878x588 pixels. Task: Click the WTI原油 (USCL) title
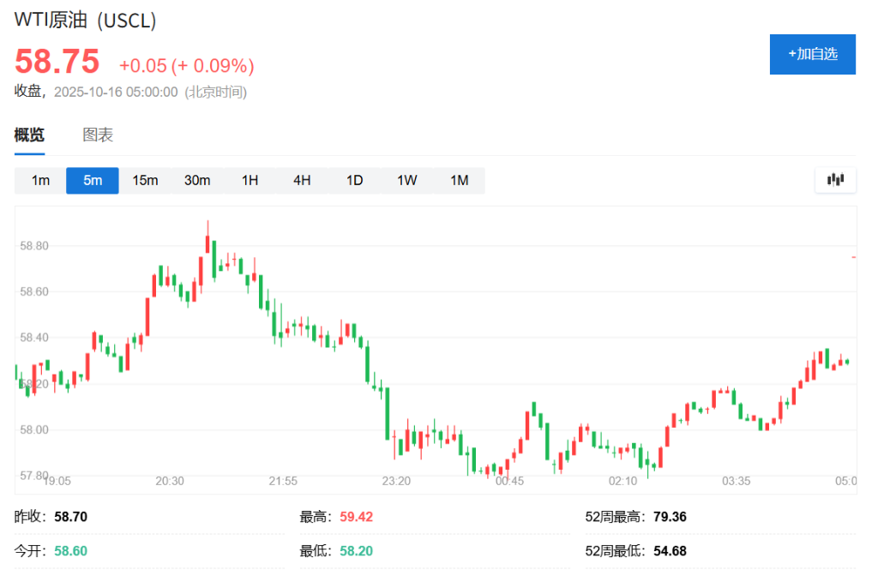click(86, 21)
